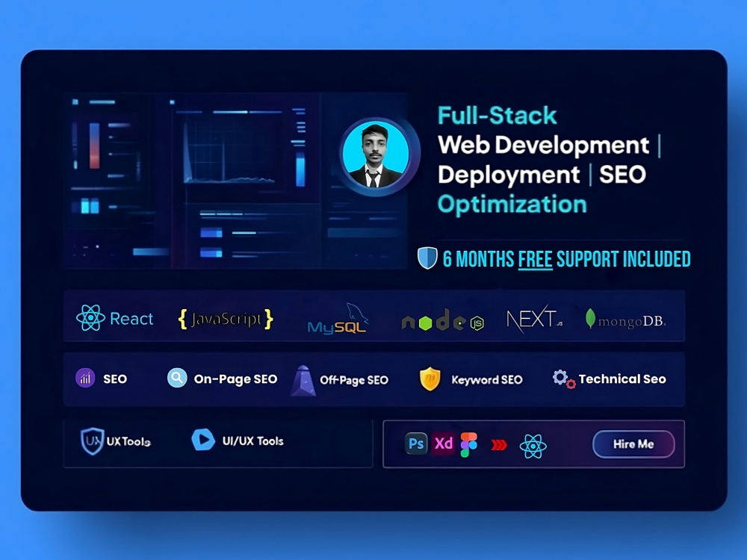Click the "Full-Stack" heading text
Viewport: 747px width, 560px height.
(x=497, y=116)
